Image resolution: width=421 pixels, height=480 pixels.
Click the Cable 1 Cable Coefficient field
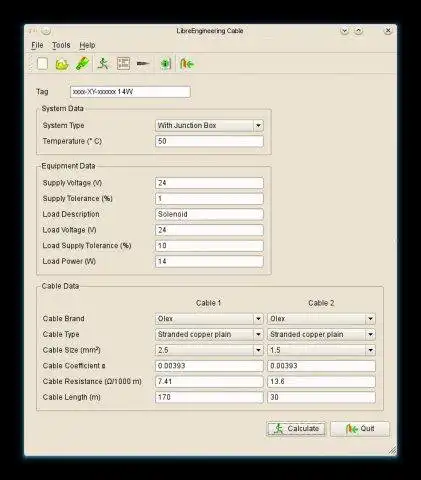pos(209,366)
